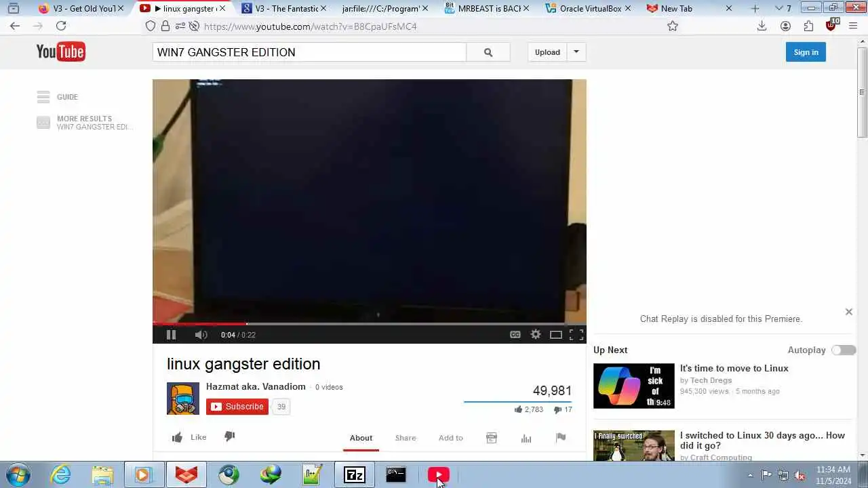
Task: Click the Hazmat channel avatar
Action: [x=183, y=399]
